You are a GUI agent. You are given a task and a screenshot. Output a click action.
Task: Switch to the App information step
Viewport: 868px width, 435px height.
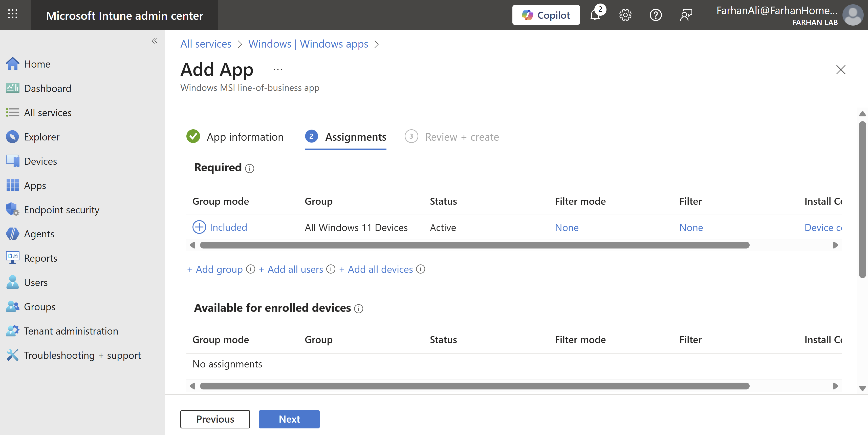pos(245,137)
